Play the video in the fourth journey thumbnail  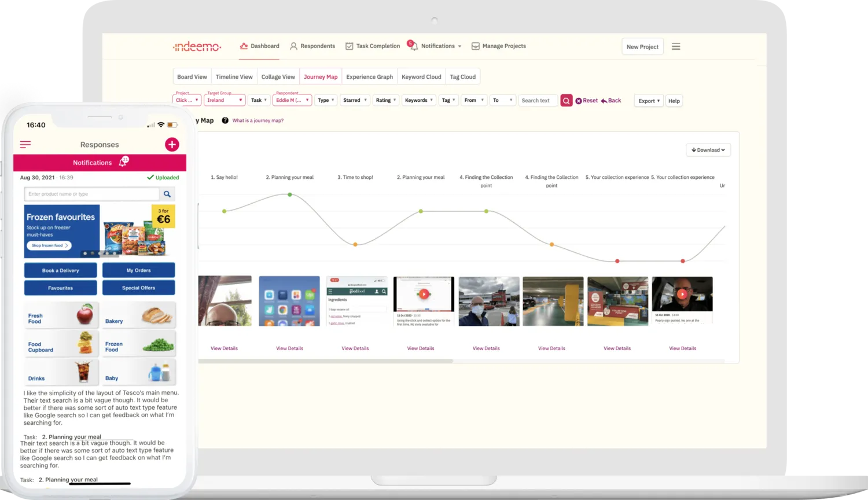(x=424, y=294)
